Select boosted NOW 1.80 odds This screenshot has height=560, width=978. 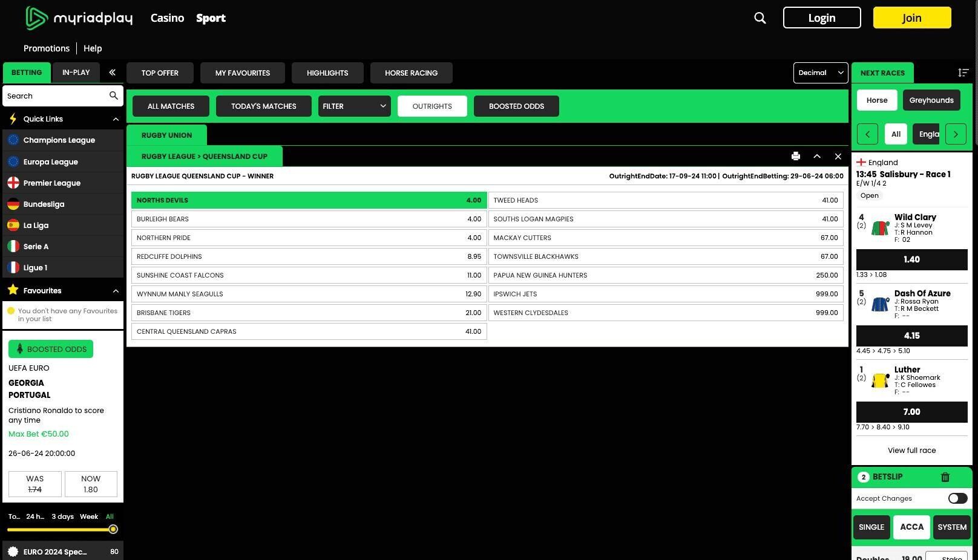tap(91, 484)
